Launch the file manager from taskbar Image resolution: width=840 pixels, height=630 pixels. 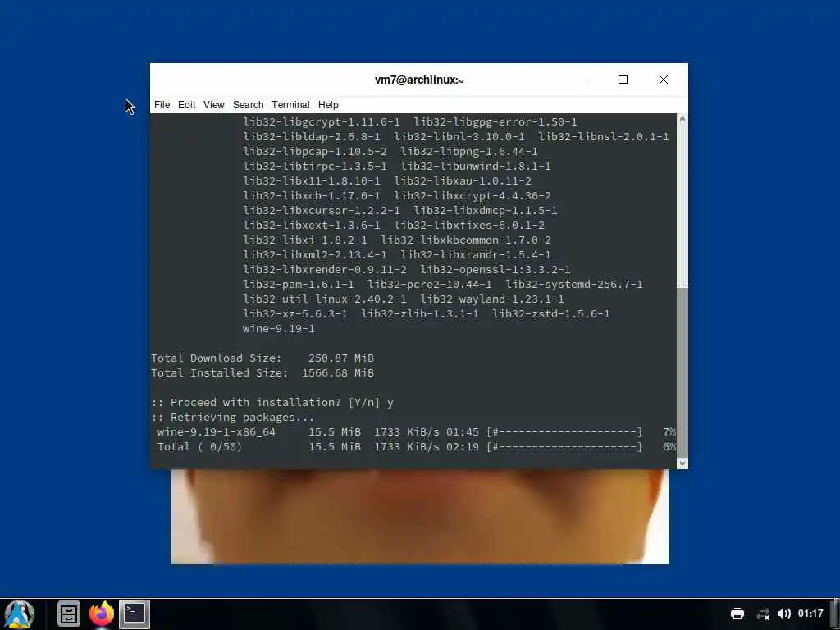69,614
